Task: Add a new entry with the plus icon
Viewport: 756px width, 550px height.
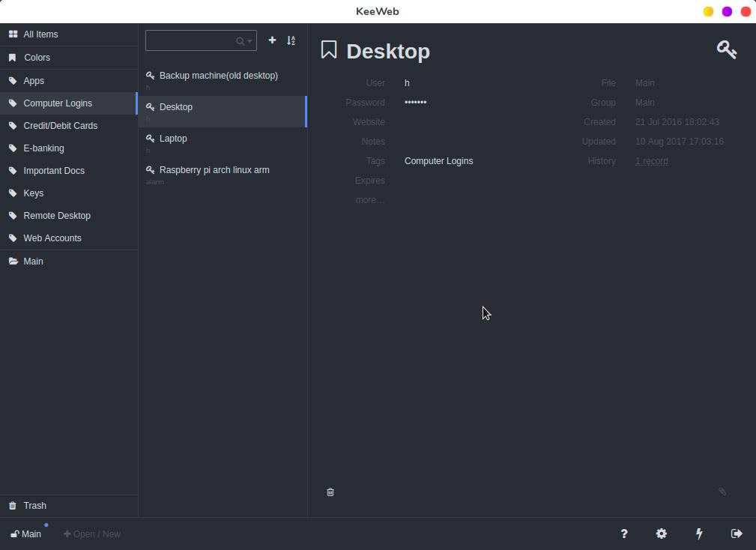Action: click(x=272, y=40)
